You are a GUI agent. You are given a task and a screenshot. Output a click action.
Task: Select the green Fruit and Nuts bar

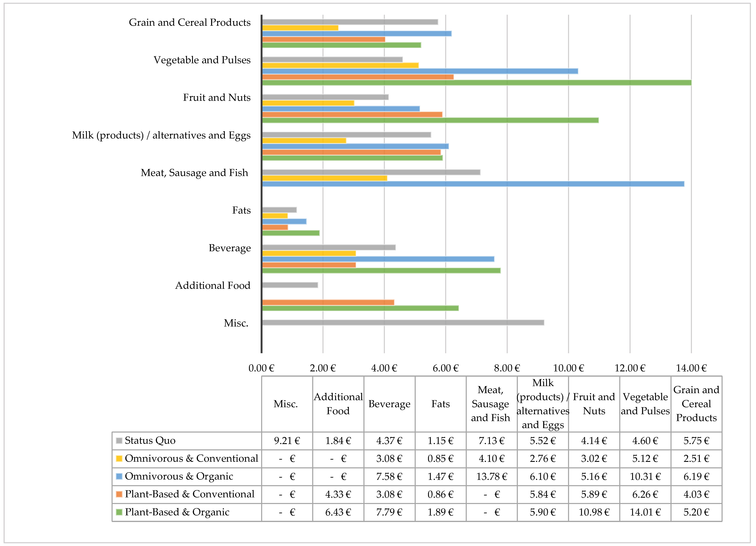tap(430, 120)
